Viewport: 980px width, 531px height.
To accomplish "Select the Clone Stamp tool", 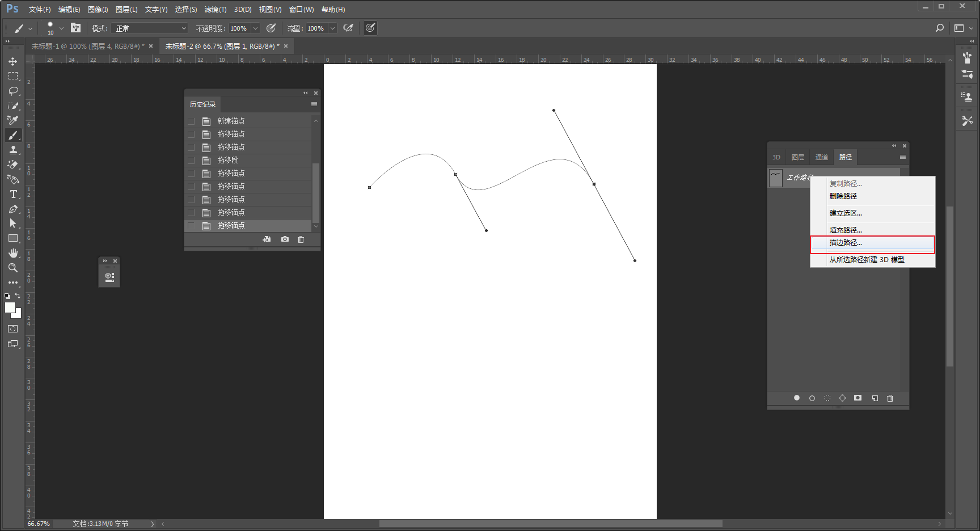I will [12, 150].
